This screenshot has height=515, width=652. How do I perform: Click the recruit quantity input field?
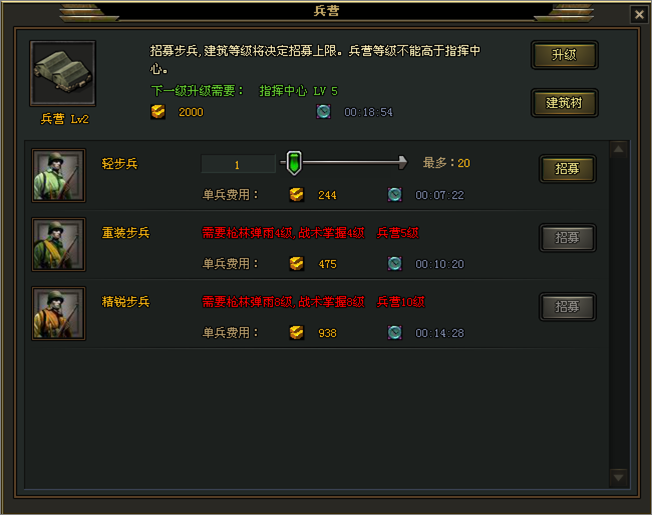(x=238, y=164)
